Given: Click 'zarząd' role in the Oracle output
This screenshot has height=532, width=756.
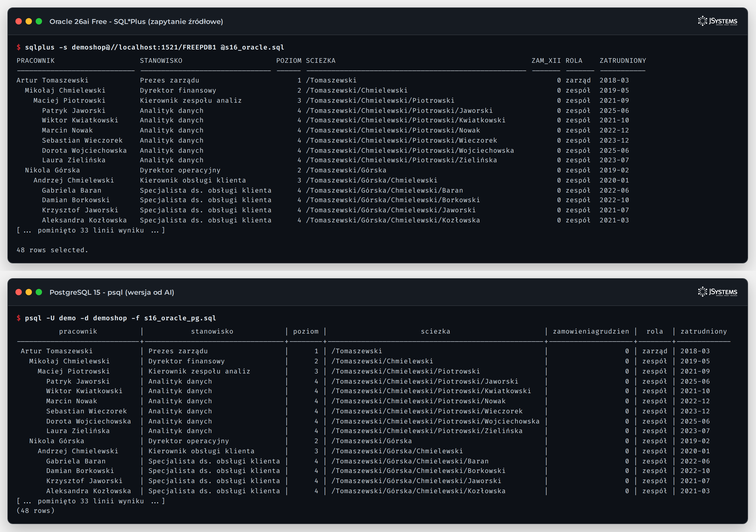Looking at the screenshot, I should pyautogui.click(x=578, y=80).
